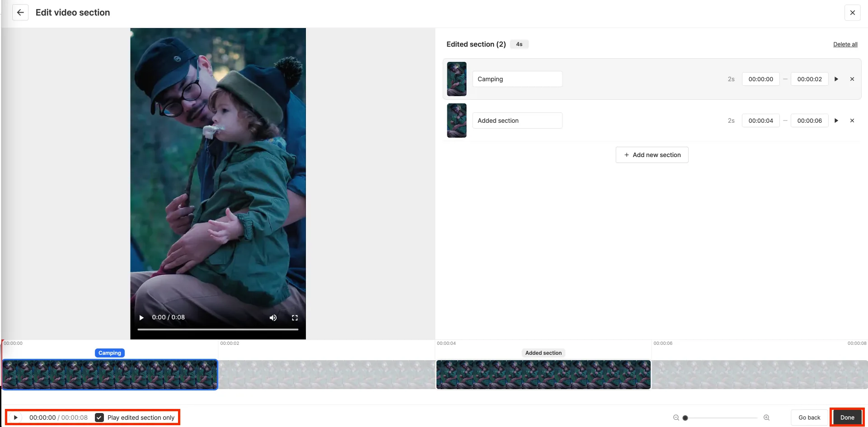868x427 pixels.
Task: Mute the video with the speaker icon
Action: click(x=273, y=318)
